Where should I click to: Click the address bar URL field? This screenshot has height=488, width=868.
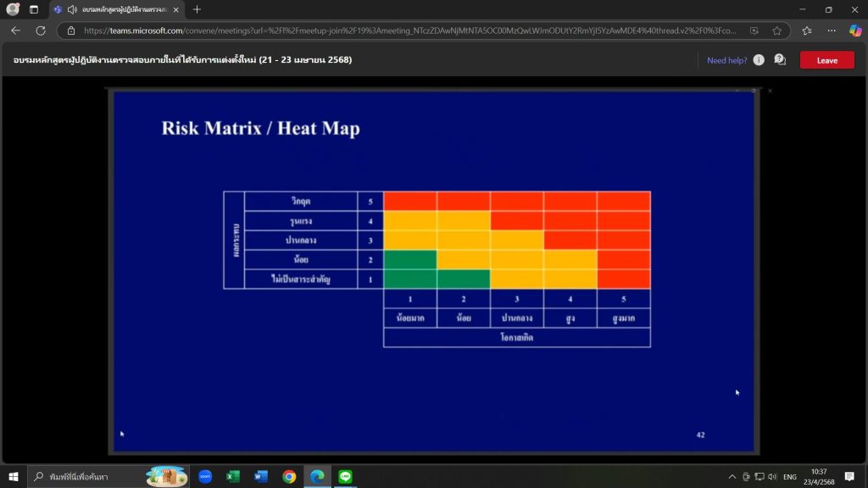(407, 30)
